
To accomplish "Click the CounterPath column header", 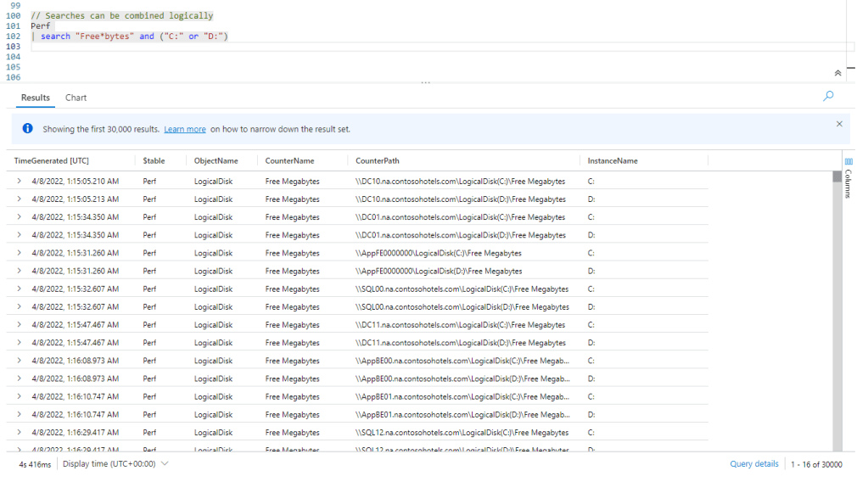I will 379,160.
